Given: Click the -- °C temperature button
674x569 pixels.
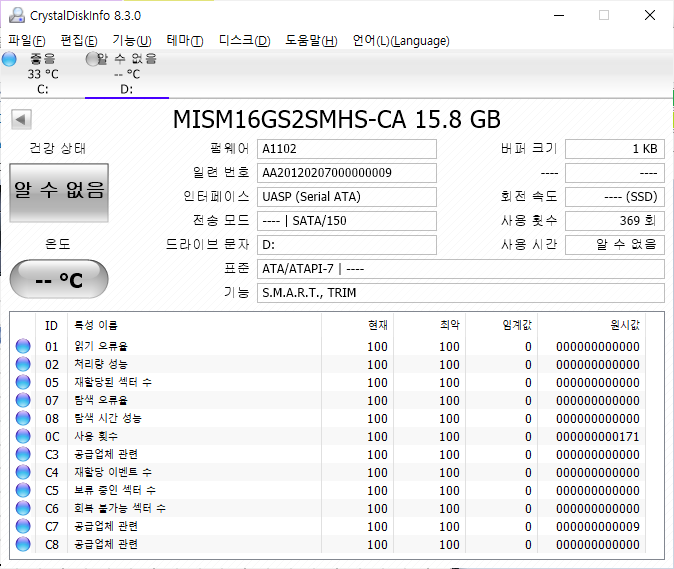Looking at the screenshot, I should pos(59,280).
